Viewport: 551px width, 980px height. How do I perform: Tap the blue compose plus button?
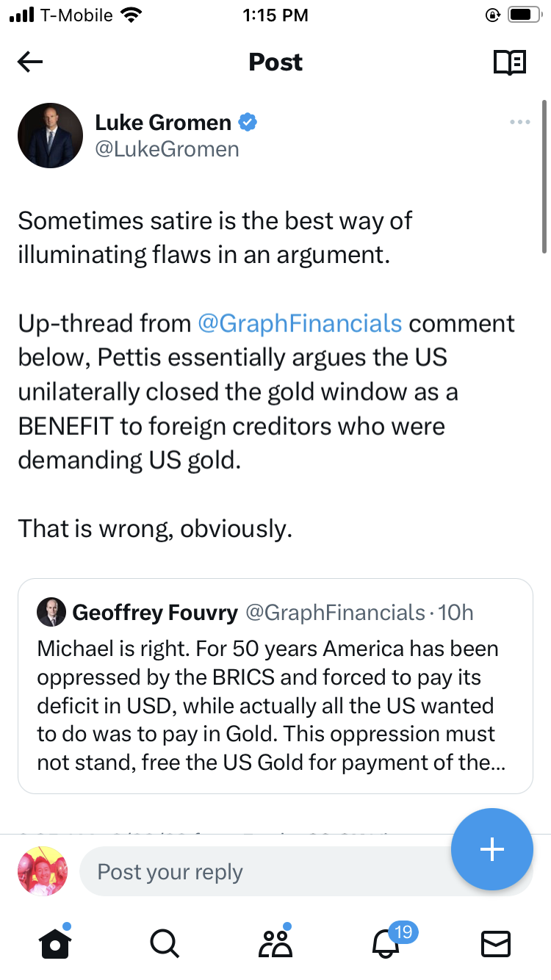491,849
